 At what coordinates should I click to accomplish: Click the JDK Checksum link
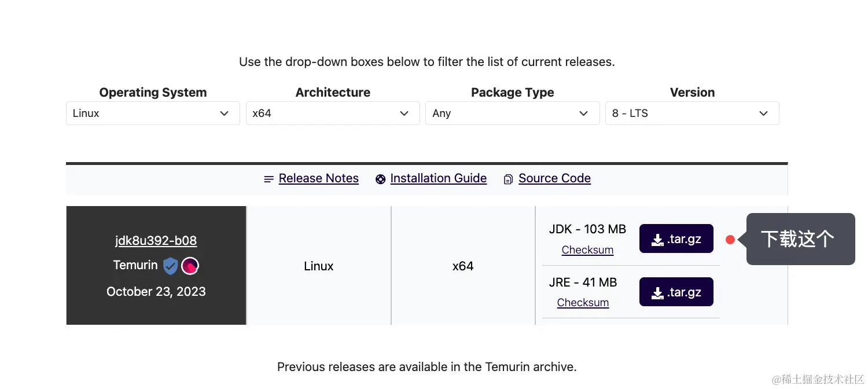[587, 250]
